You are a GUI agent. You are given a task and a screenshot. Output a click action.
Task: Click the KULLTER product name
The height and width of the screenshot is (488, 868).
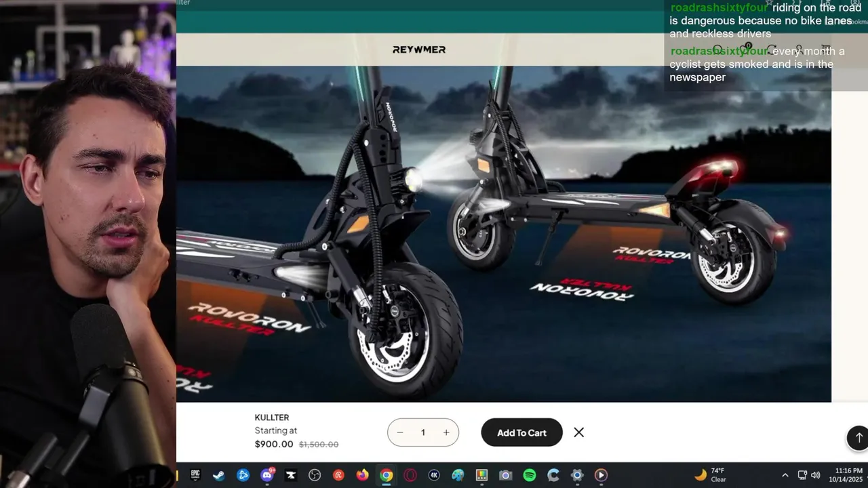(272, 418)
